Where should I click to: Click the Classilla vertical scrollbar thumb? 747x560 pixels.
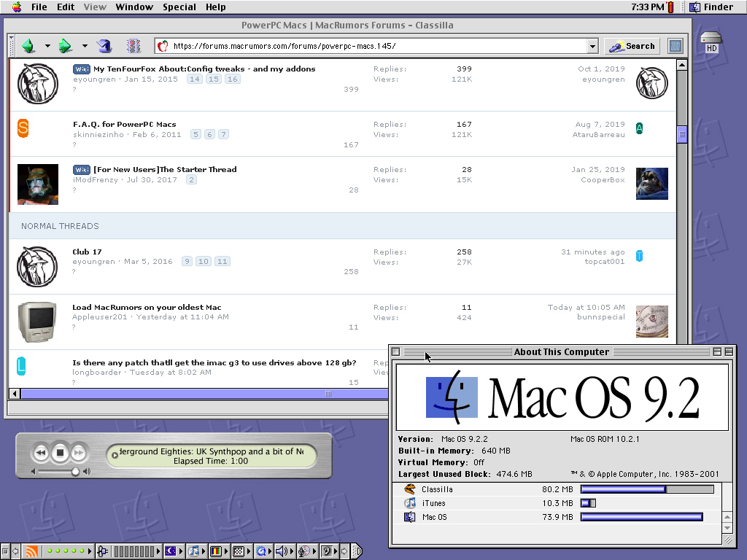click(682, 134)
